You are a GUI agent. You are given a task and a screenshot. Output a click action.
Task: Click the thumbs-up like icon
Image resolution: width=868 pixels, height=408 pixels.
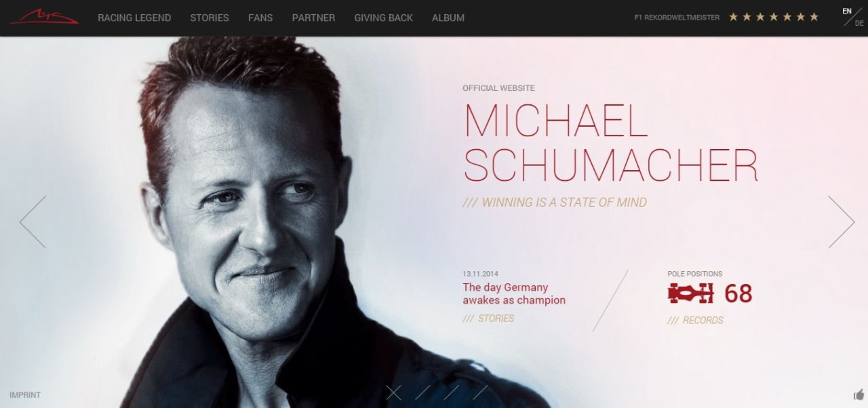[x=859, y=394]
